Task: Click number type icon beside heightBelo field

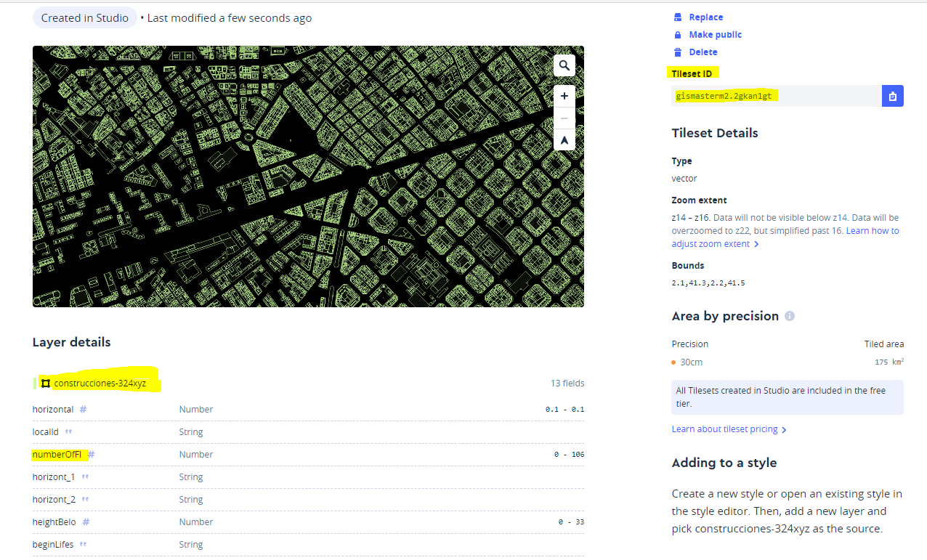Action: click(86, 522)
